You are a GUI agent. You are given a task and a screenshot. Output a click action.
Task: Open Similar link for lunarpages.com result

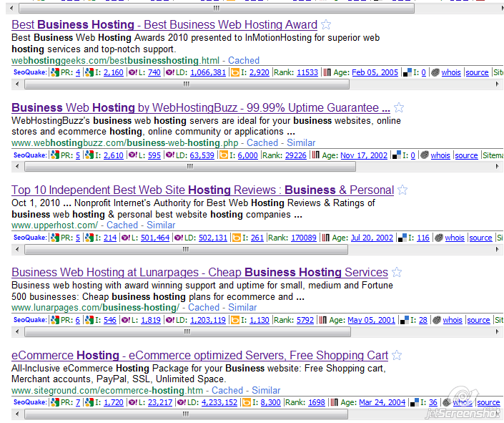[242, 308]
